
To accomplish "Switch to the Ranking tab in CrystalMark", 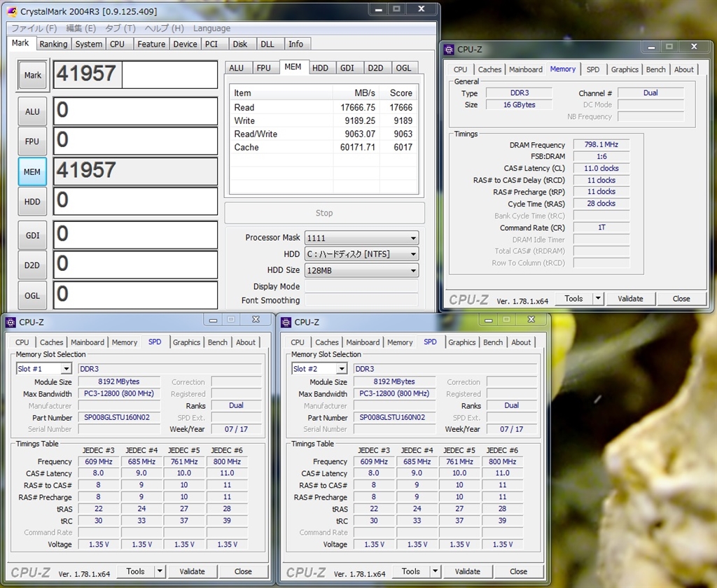I will point(53,44).
